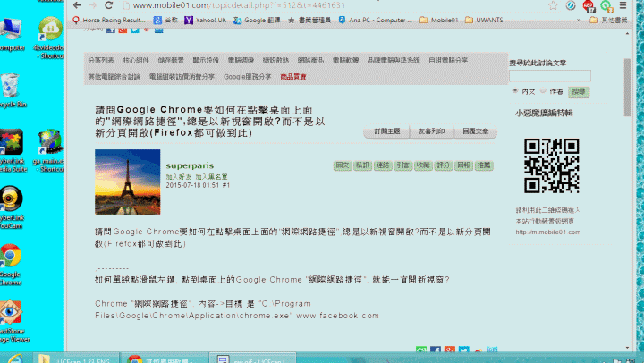The image size is (644, 363).
Task: Click the 友善列印 print button
Action: [431, 131]
